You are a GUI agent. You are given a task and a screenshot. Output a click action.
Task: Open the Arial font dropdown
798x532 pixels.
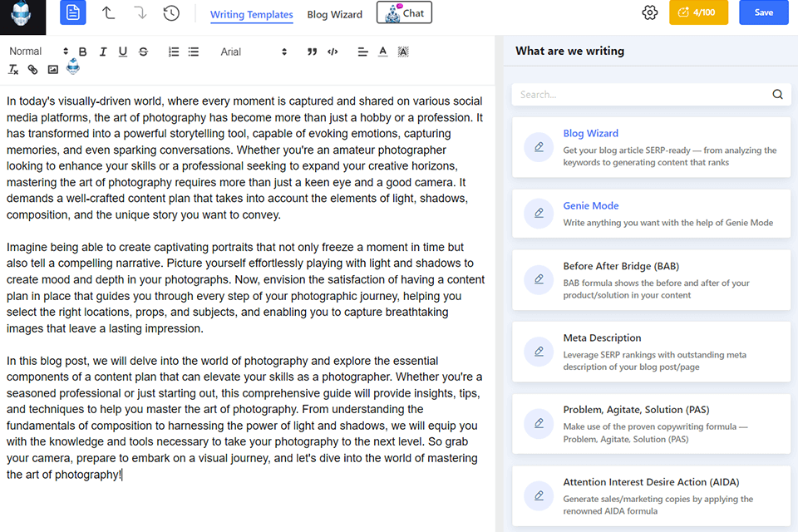tap(254, 52)
